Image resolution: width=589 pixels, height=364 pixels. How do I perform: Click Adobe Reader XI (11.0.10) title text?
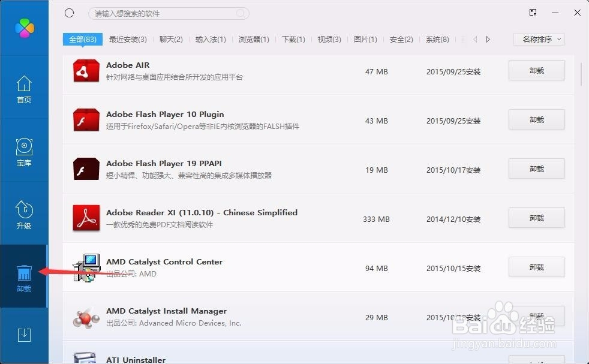click(x=202, y=213)
